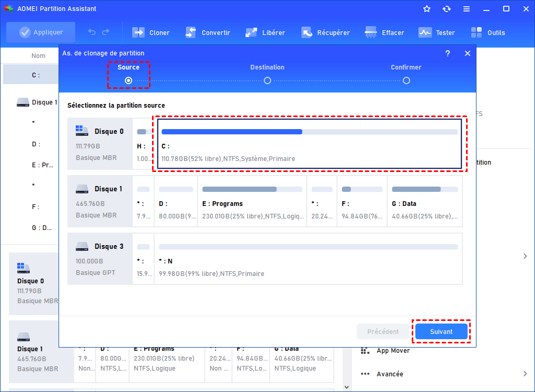Click G : Data usage bar in wizard
Viewport: 535px width, 392px height.
(x=425, y=189)
